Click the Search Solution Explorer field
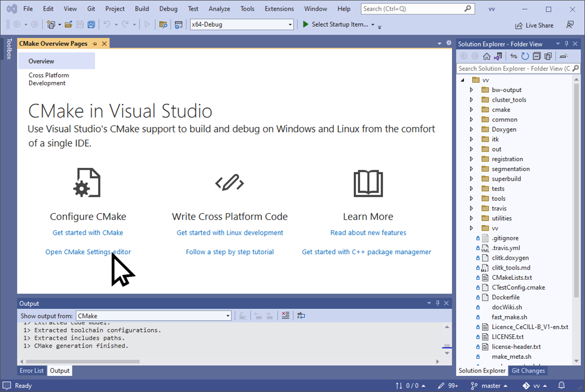The width and height of the screenshot is (585, 392). coord(514,68)
